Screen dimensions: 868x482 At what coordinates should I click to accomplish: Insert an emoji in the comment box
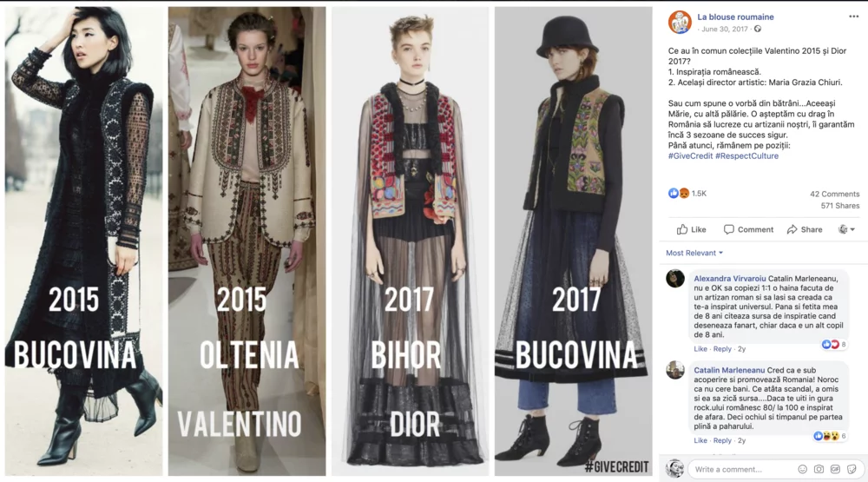802,469
